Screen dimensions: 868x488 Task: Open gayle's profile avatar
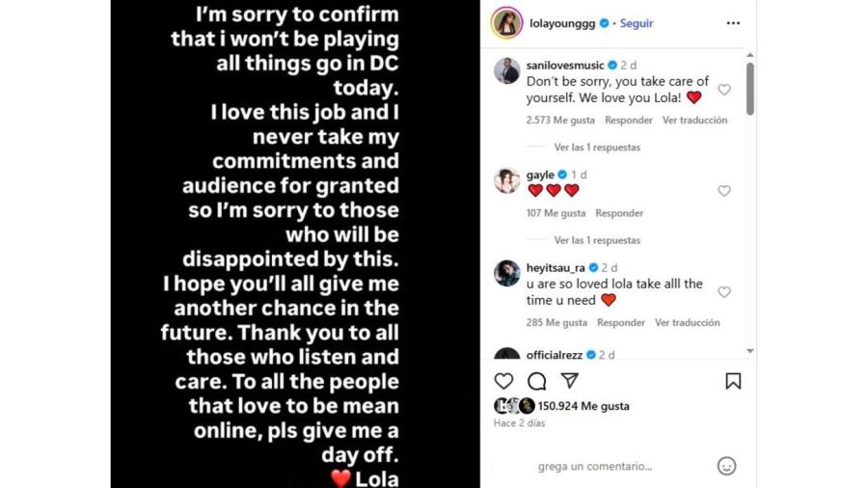[x=507, y=180]
